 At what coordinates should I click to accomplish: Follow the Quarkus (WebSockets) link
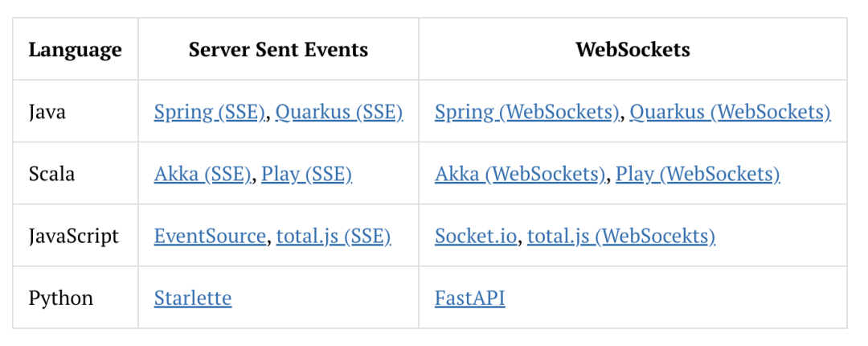(730, 112)
